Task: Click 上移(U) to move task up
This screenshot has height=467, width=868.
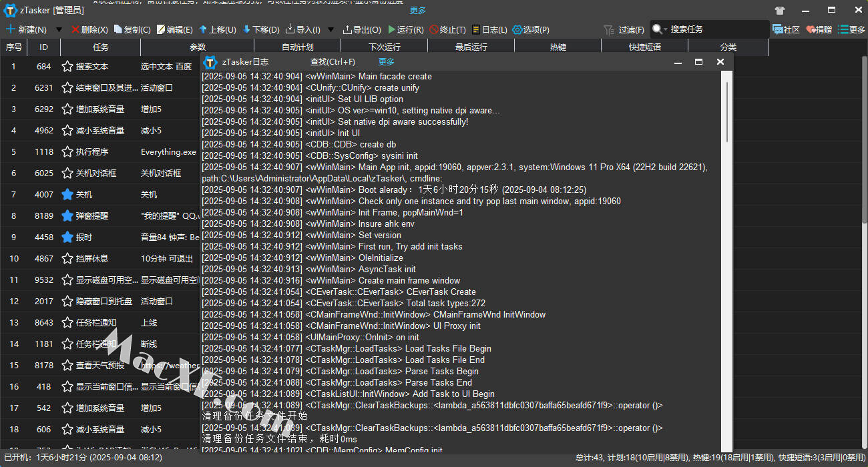Action: [218, 30]
